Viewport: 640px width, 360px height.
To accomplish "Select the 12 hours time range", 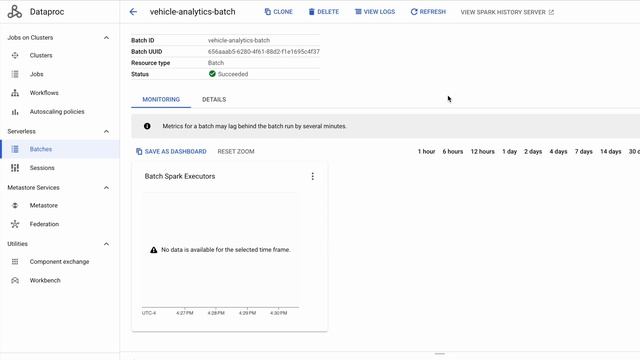I will click(482, 151).
